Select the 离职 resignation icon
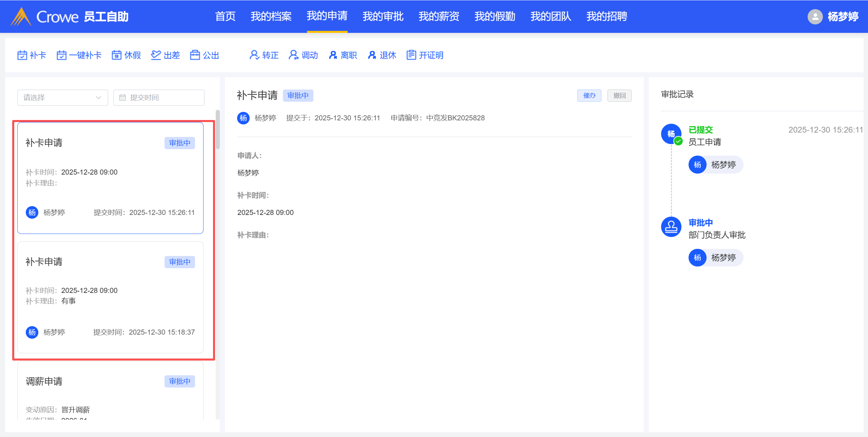This screenshot has width=868, height=437. [333, 55]
